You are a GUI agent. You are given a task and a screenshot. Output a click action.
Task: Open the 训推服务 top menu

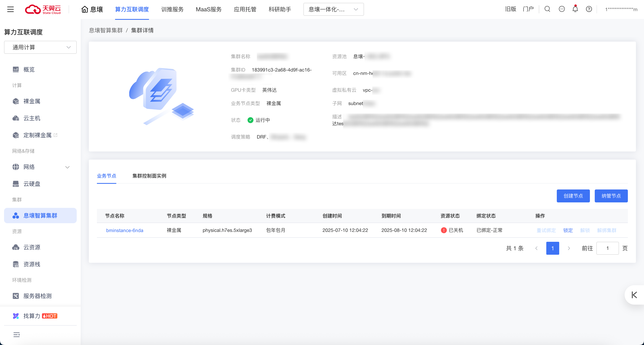(x=172, y=9)
